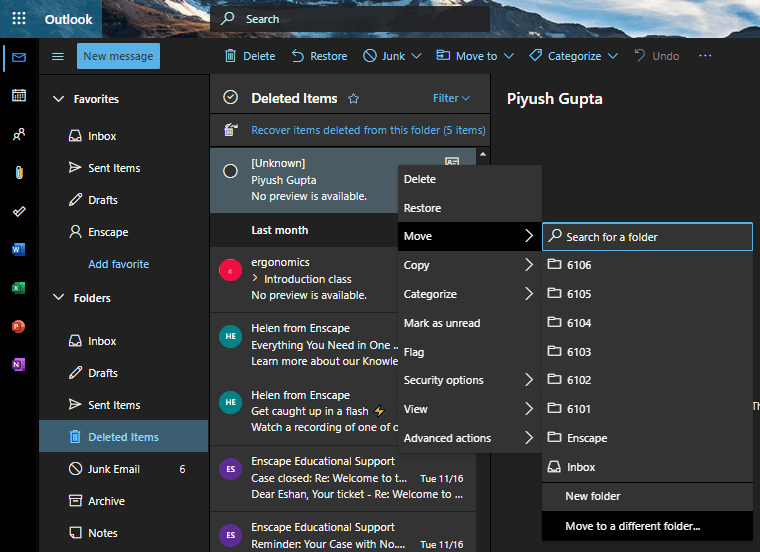Open the Security options submenu
This screenshot has height=552, width=760.
[x=470, y=380]
